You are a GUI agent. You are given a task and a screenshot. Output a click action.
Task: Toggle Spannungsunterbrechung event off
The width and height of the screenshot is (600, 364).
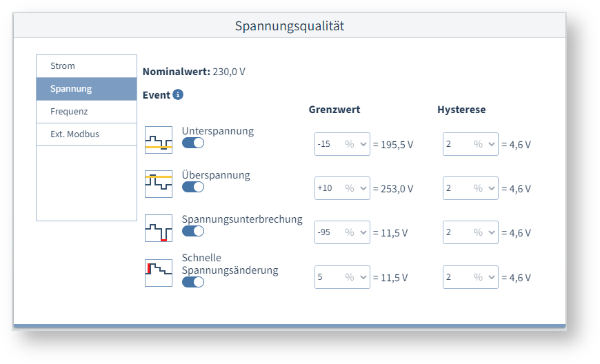pos(193,231)
